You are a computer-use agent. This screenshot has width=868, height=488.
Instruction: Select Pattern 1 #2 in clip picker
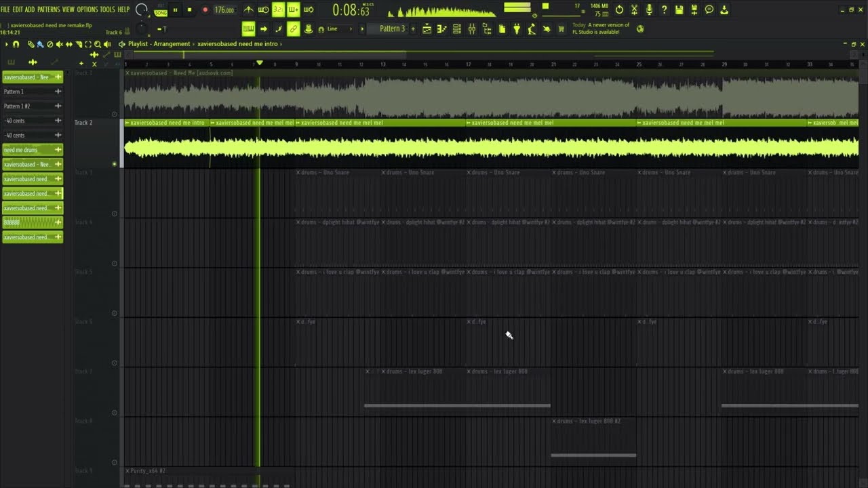coord(33,106)
